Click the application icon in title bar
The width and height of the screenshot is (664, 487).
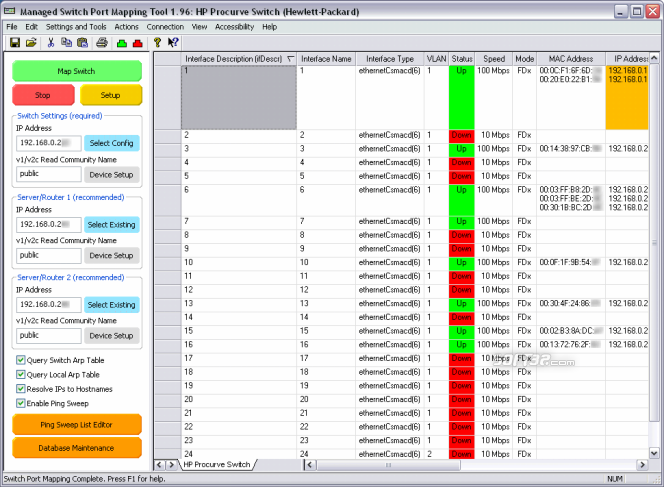click(x=9, y=11)
